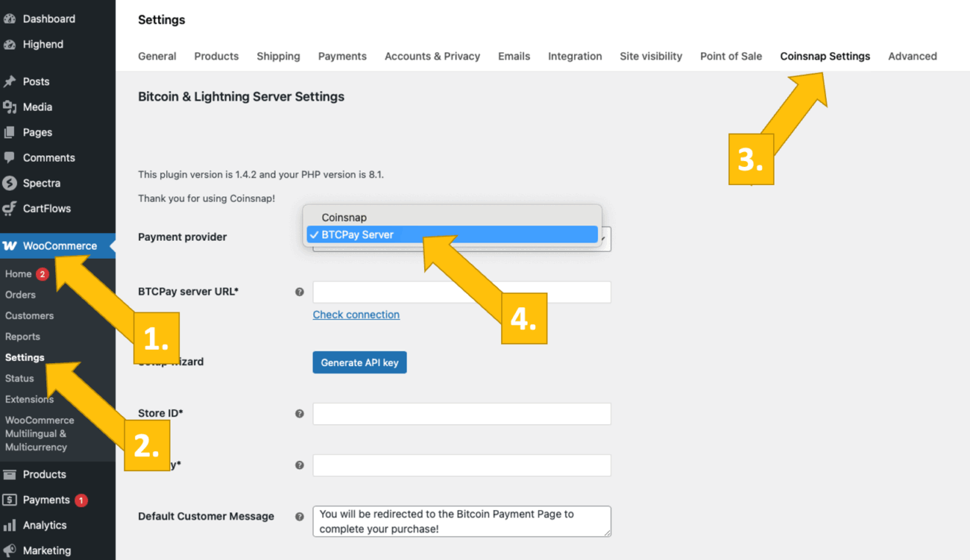Image resolution: width=970 pixels, height=560 pixels.
Task: Open the Coinsnap Settings tab
Action: tap(824, 57)
